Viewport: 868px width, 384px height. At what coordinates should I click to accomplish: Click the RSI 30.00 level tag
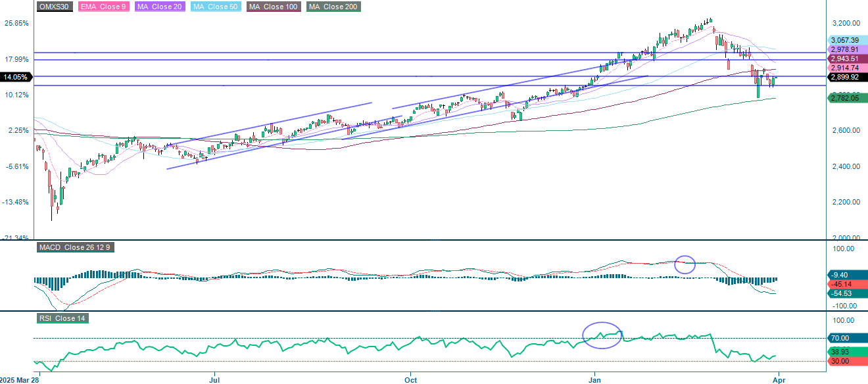point(847,362)
